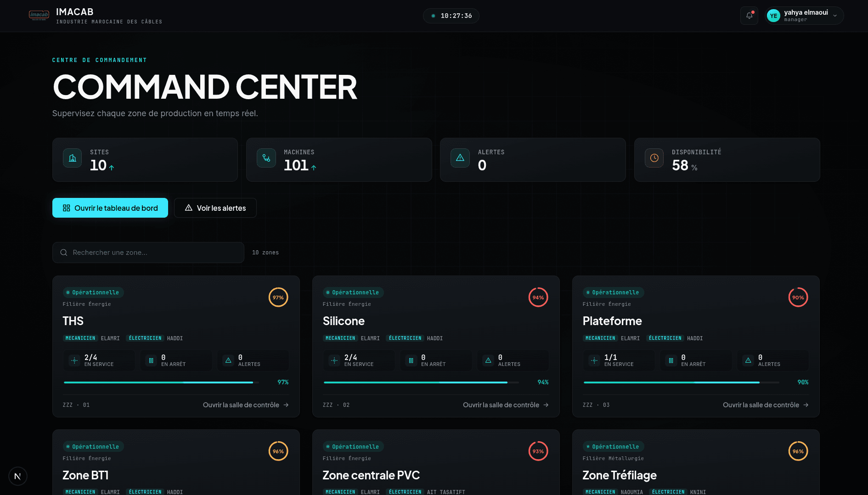Click THS en arrêt icon
The image size is (868, 495).
[151, 360]
